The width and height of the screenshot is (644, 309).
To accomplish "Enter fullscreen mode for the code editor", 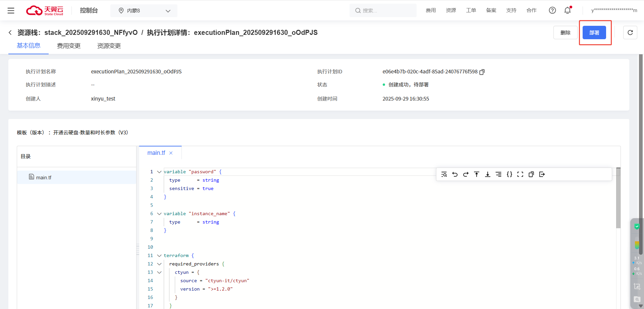I will pyautogui.click(x=520, y=174).
